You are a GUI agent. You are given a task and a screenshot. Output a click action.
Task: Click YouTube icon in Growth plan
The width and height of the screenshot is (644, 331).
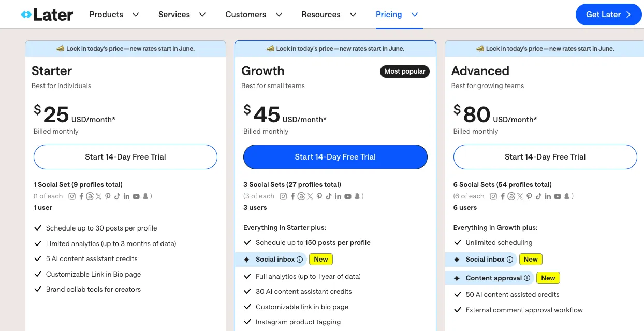pyautogui.click(x=348, y=196)
